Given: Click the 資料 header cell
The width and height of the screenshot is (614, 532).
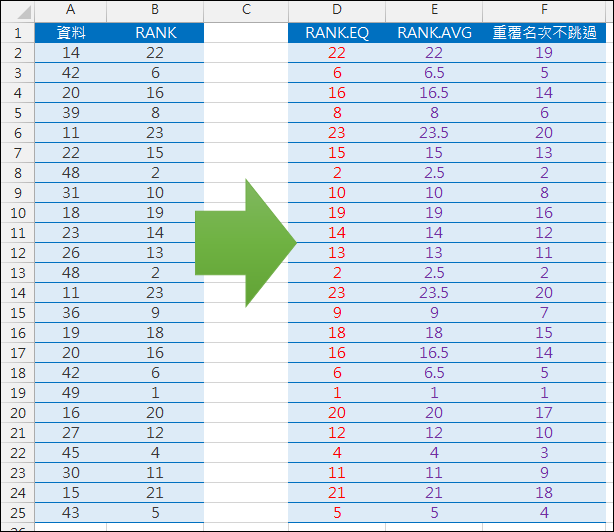Looking at the screenshot, I should coord(70,32).
